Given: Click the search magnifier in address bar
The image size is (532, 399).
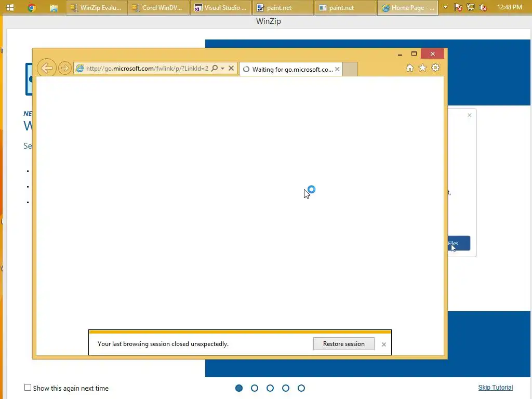Looking at the screenshot, I should click(215, 68).
